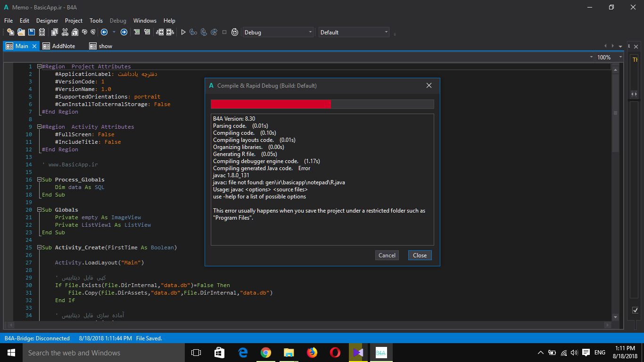644x362 pixels.
Task: Open the Designer menu
Action: click(x=47, y=21)
